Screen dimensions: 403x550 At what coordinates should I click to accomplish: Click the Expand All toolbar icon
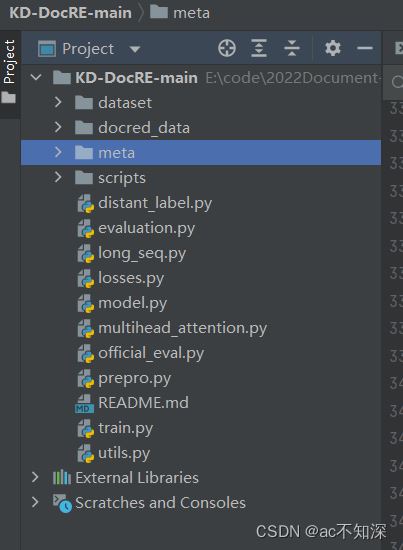click(x=259, y=48)
